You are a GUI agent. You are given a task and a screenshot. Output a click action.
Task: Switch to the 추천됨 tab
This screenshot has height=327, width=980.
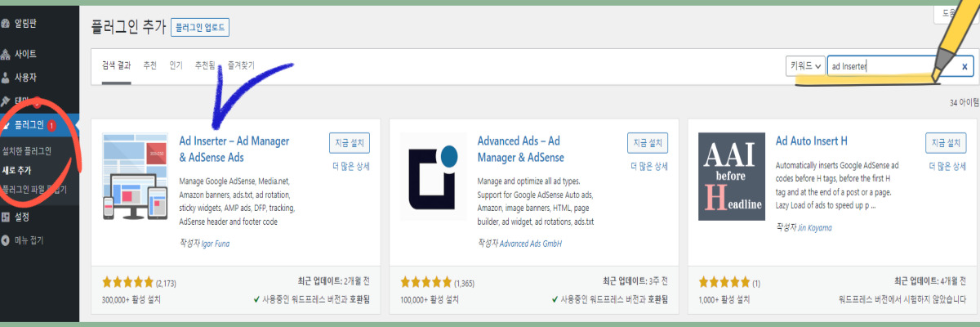pyautogui.click(x=204, y=65)
